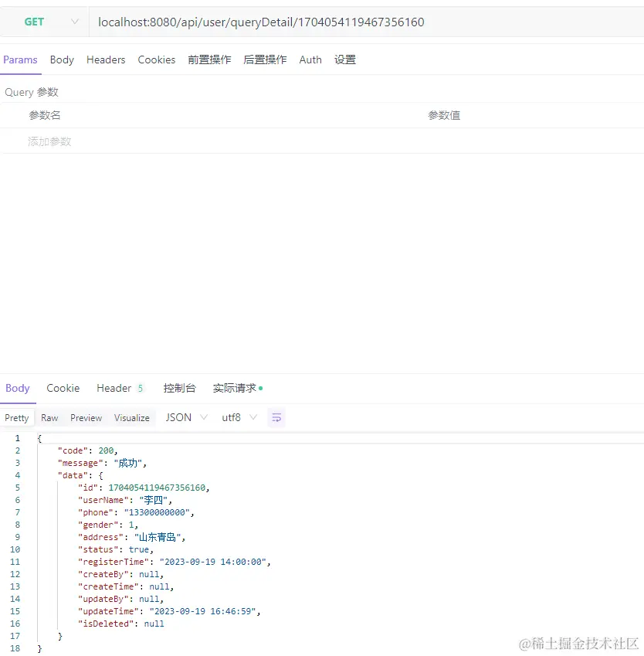Select the Visualize view mode

point(132,418)
